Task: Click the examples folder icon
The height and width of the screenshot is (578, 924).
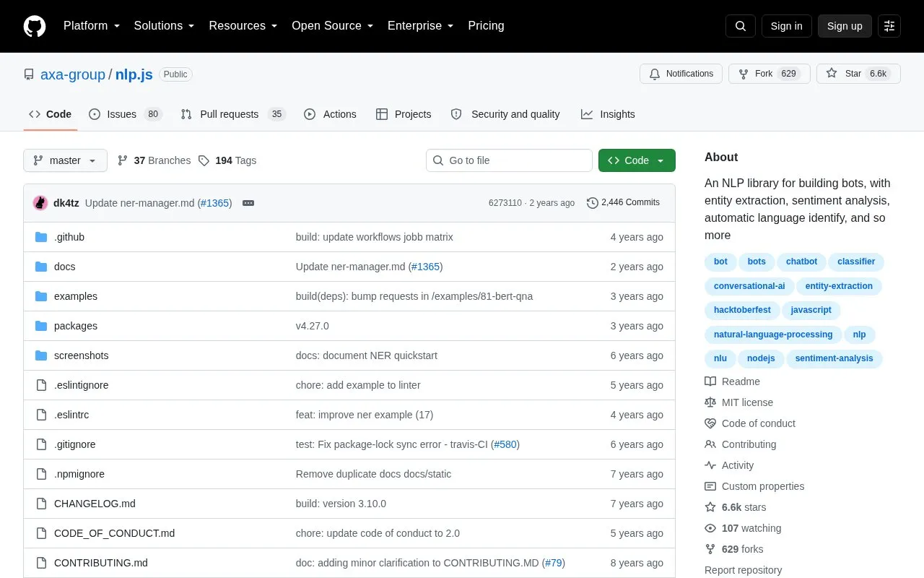Action: [41, 296]
